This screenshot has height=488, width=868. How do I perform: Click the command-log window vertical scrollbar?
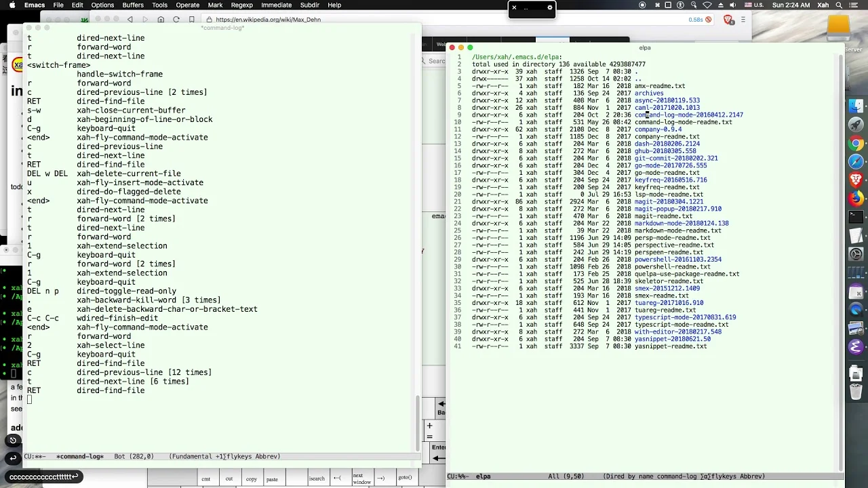click(417, 237)
